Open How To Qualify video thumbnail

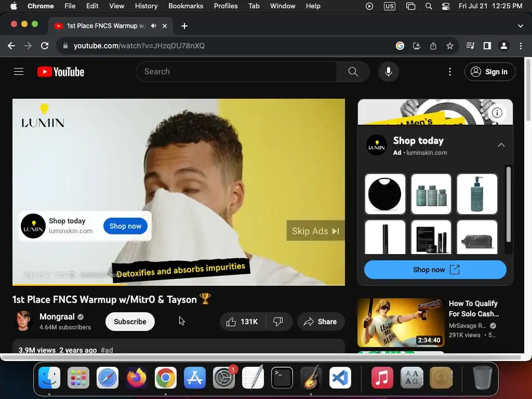401,322
